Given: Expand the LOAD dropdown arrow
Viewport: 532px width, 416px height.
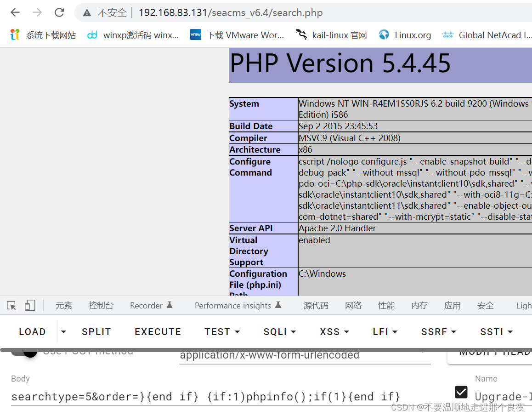Looking at the screenshot, I should coord(63,332).
